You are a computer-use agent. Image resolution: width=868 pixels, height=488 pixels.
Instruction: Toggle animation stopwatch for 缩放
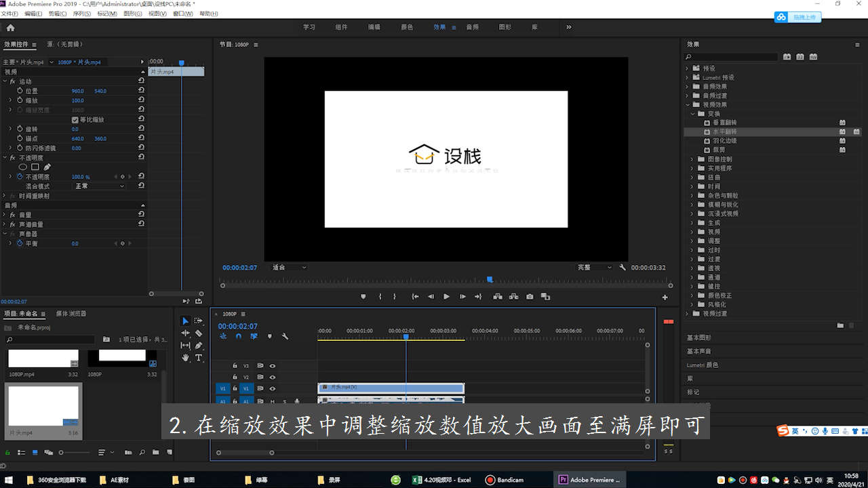tap(20, 100)
